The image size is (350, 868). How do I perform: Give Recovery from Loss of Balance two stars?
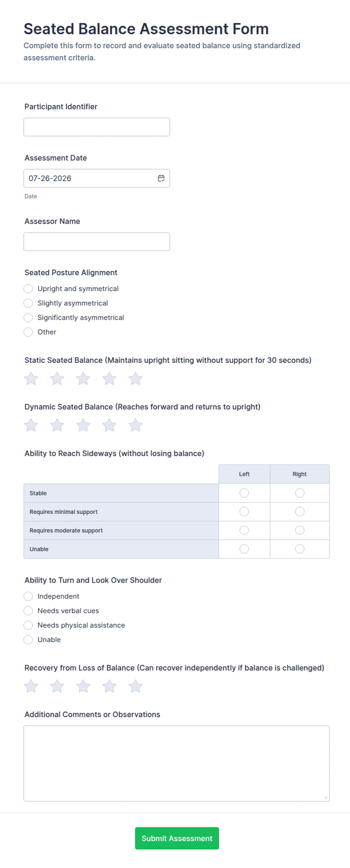[57, 686]
